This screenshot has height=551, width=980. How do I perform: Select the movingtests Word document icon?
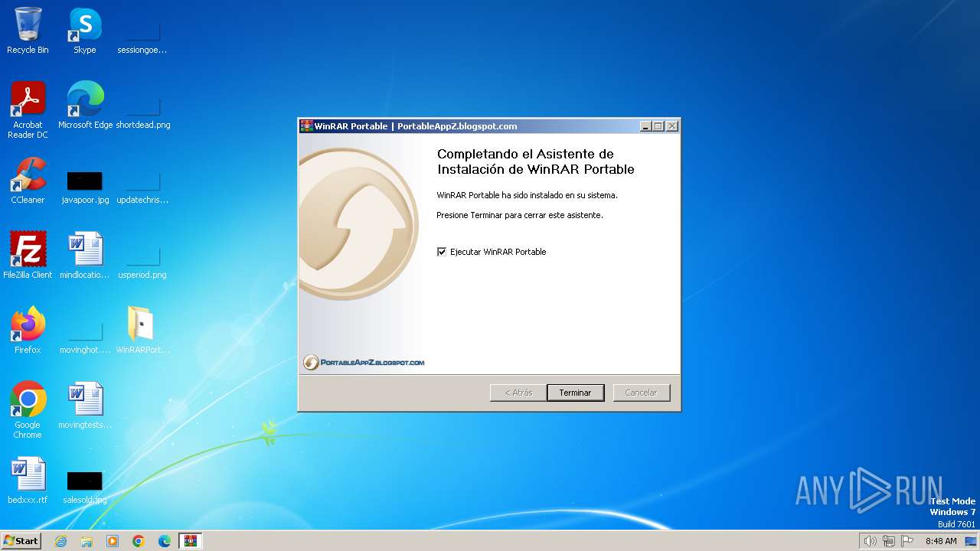pyautogui.click(x=85, y=406)
